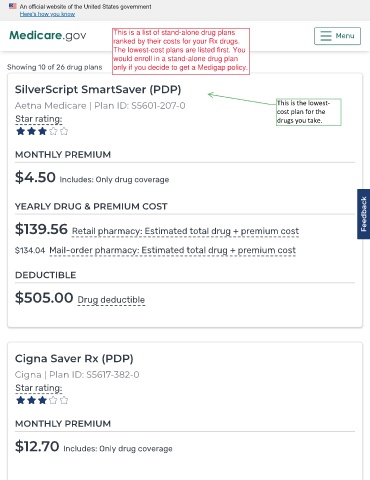This screenshot has height=480, width=370.
Task: Click "Here's how you know" link
Action: pyautogui.click(x=47, y=14)
